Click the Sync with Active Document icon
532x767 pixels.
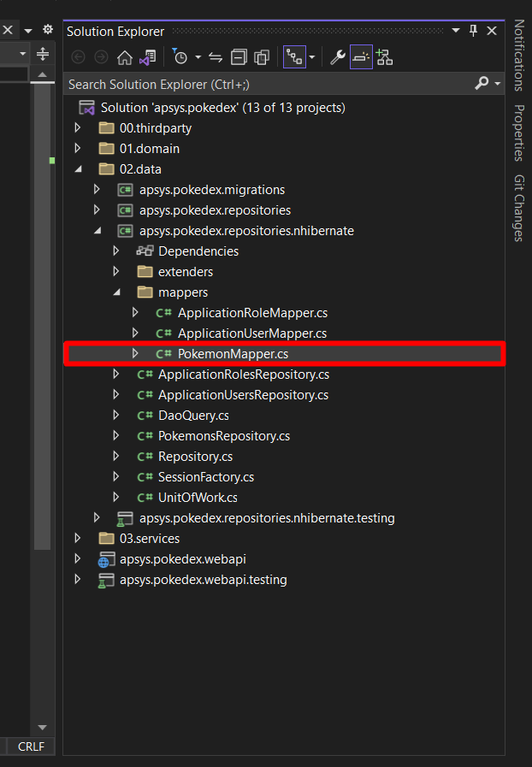tap(216, 57)
